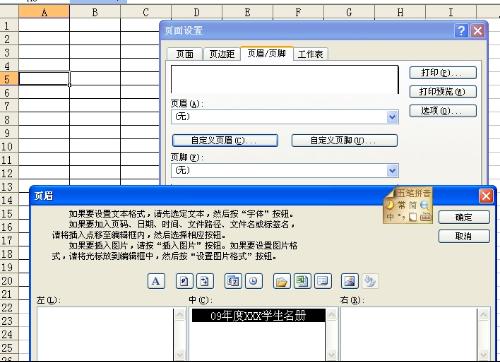Toggle the 中 Chinese/English switch on IME bar
The height and width of the screenshot is (362, 500).
390,217
